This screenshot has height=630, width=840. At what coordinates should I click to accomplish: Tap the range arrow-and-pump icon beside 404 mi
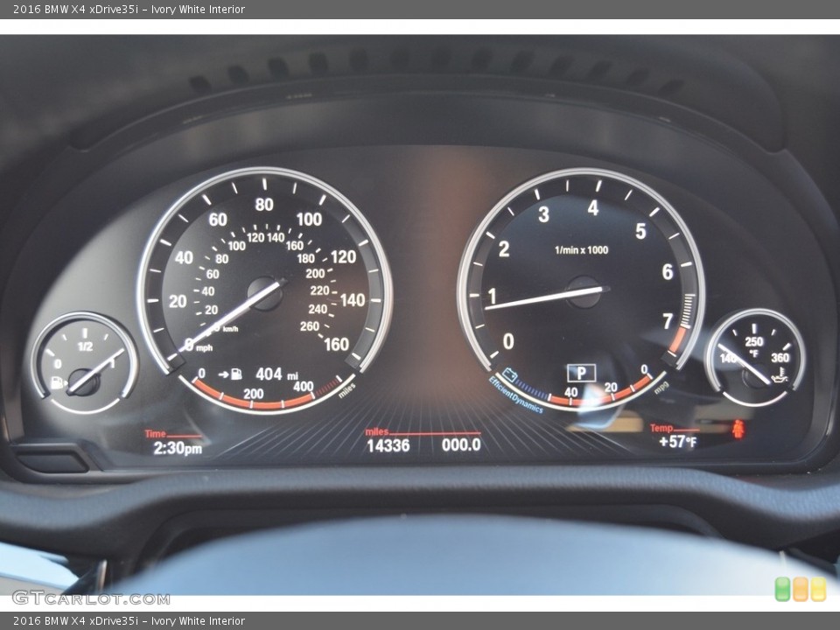coord(230,374)
